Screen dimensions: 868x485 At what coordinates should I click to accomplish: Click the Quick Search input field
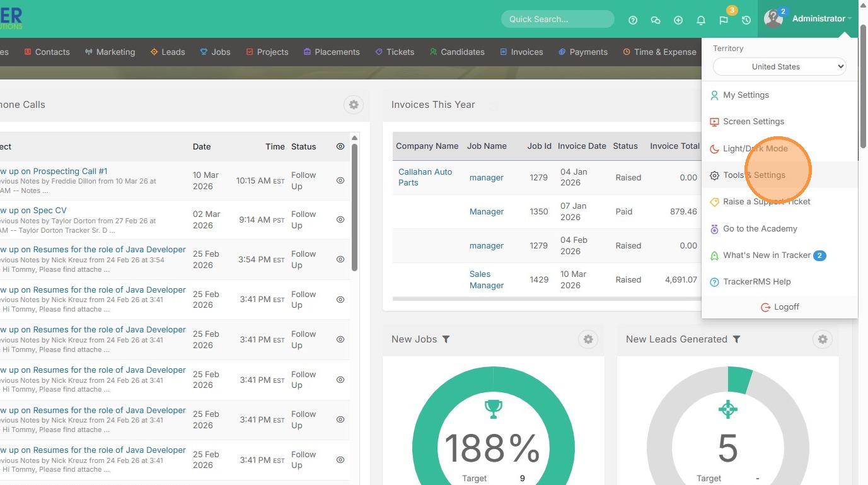557,19
